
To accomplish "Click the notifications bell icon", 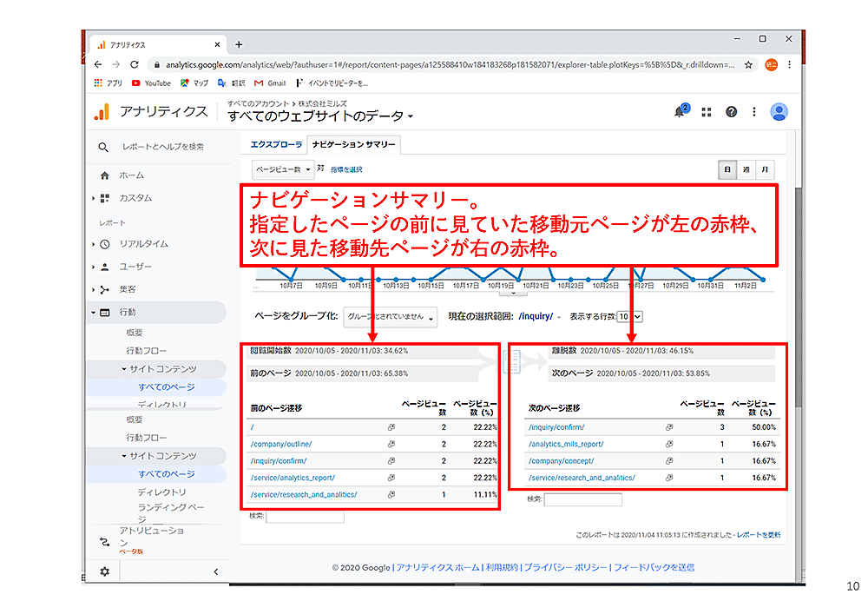I will [x=680, y=112].
